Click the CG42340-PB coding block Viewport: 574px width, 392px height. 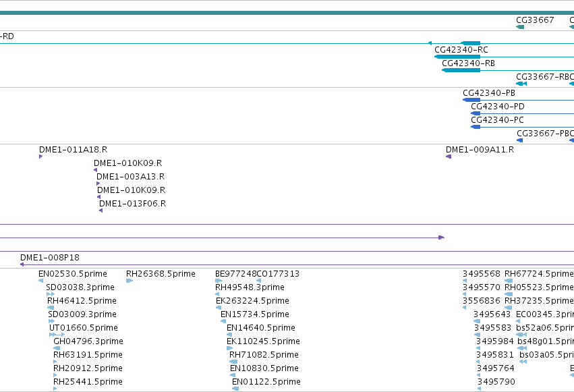(471, 100)
